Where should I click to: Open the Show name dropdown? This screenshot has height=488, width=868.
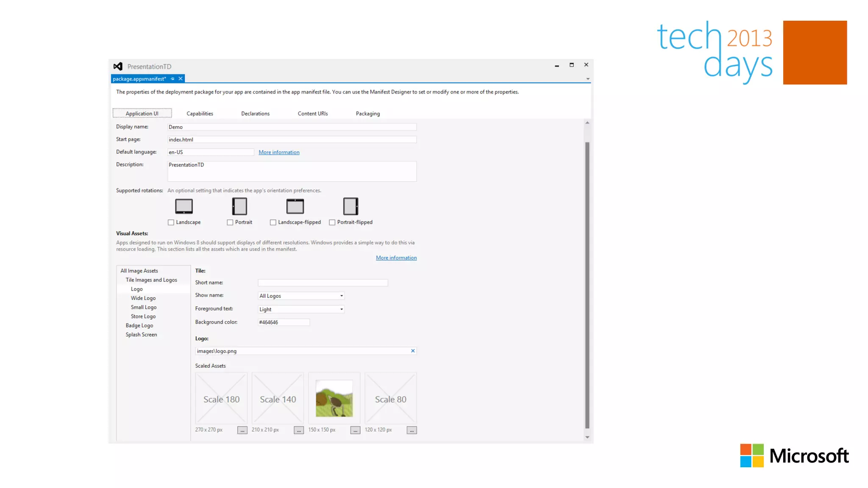point(342,296)
